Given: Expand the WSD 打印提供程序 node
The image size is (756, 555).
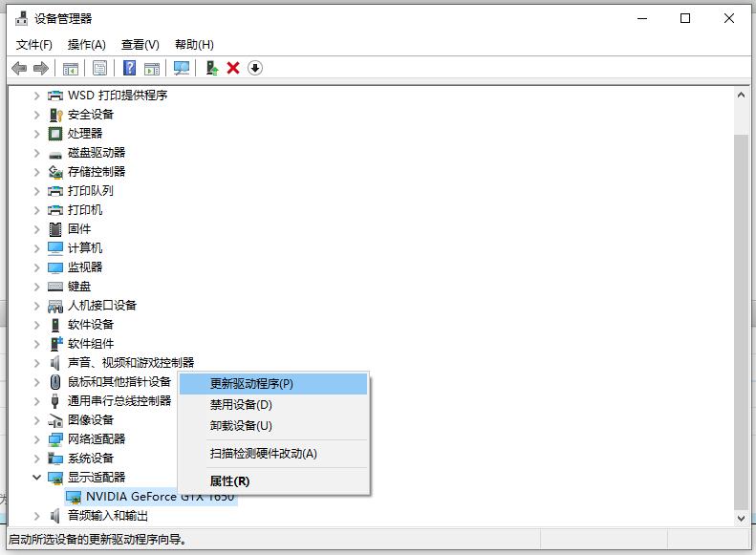Looking at the screenshot, I should point(36,96).
